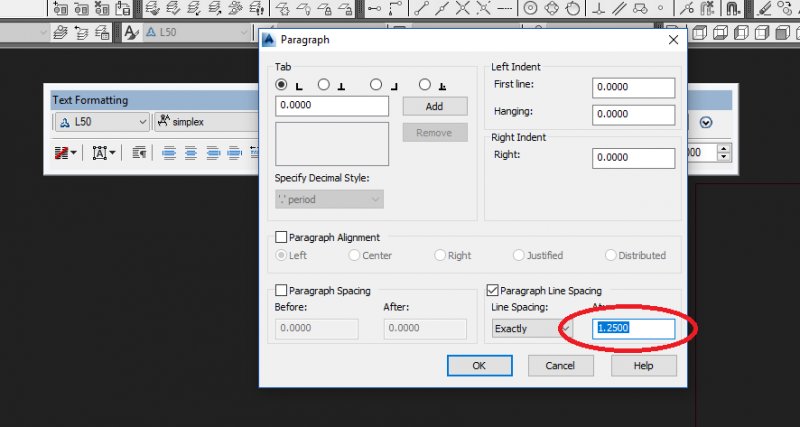The image size is (800, 427).
Task: Click the First line indent field
Action: coord(634,87)
